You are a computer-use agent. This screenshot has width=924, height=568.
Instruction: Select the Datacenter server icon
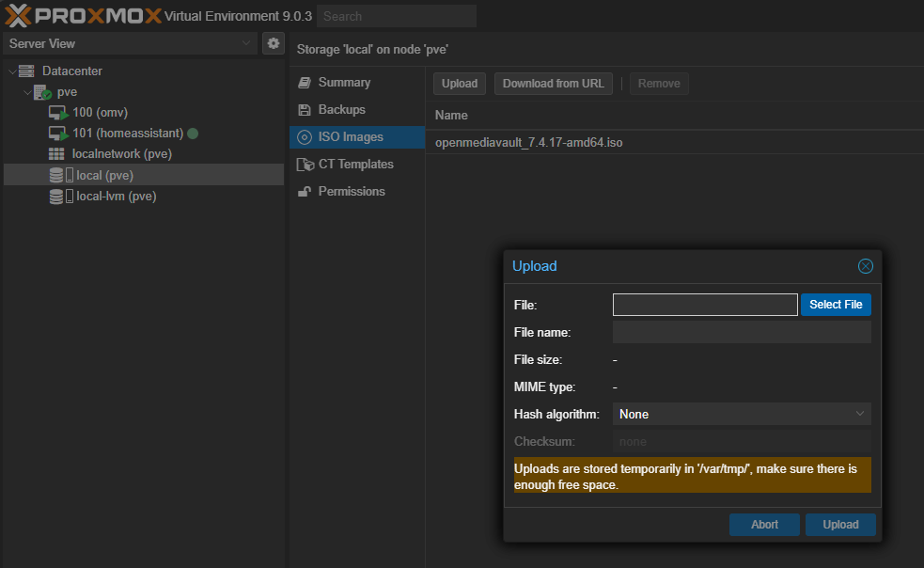(26, 71)
